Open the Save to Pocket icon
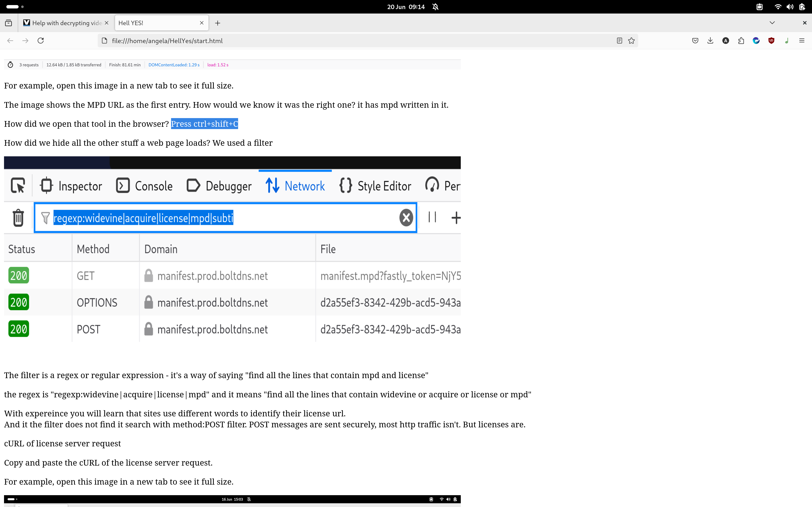 tap(695, 41)
